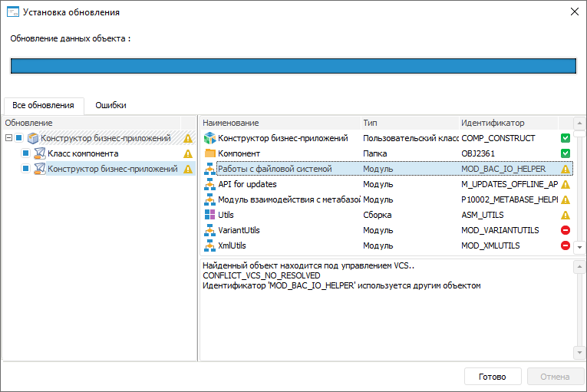587x392 pixels.
Task: Toggle checkbox of selected child Конструктор бизнес-приложений
Action: [x=25, y=169]
